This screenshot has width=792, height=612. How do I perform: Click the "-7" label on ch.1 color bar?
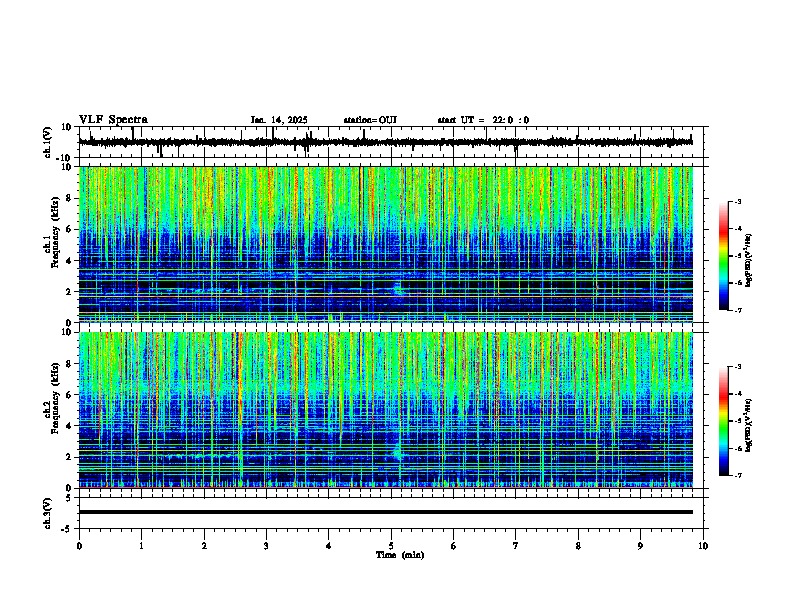(x=738, y=310)
